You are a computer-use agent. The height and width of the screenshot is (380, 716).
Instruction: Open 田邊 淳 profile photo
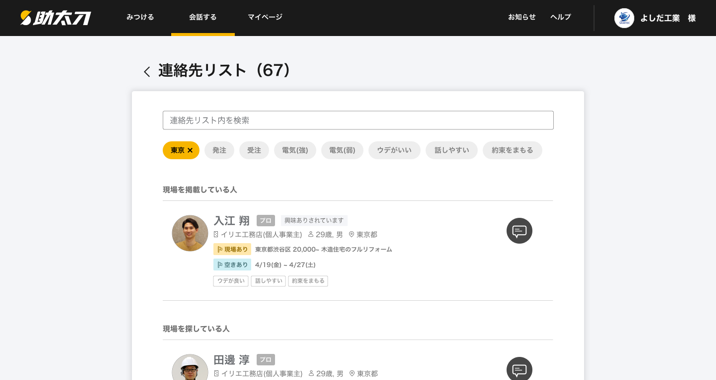[190, 367]
